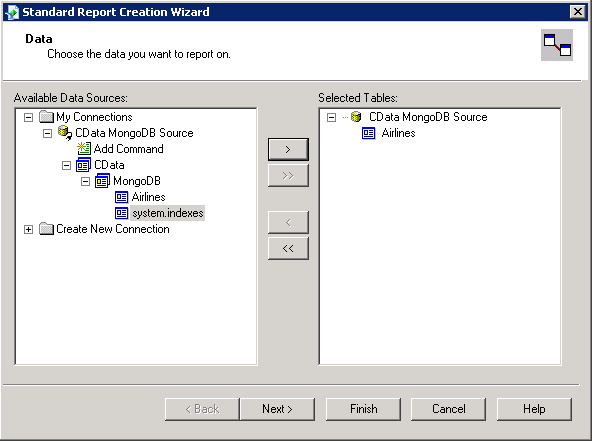
Task: Click the CData catalog icon
Action: click(x=83, y=165)
